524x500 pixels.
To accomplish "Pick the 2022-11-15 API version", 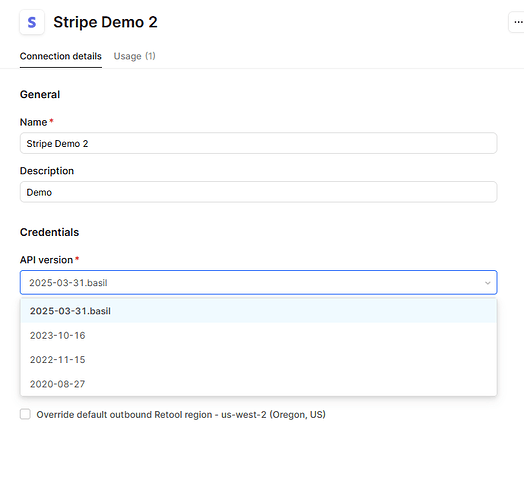I will click(x=258, y=360).
